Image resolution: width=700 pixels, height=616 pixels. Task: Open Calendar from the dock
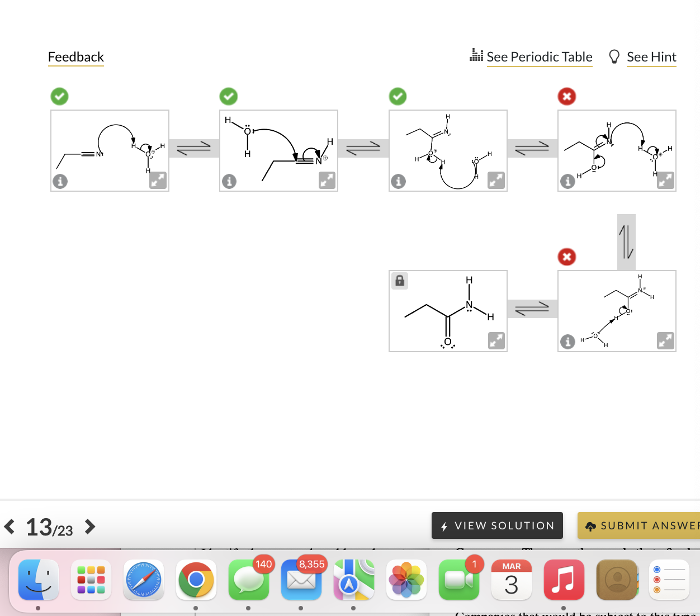(510, 580)
